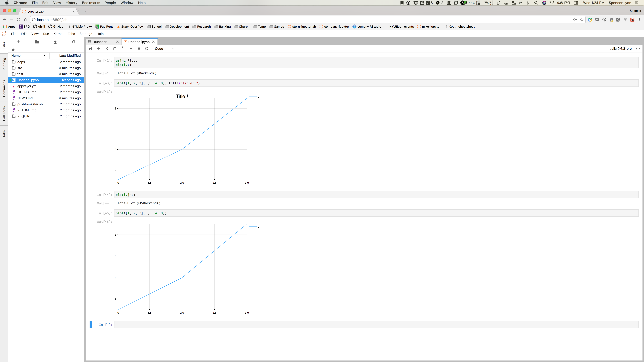Screen dimensions: 644x362
Task: Open the Xpath cheatsheet bookmark
Action: (459, 27)
